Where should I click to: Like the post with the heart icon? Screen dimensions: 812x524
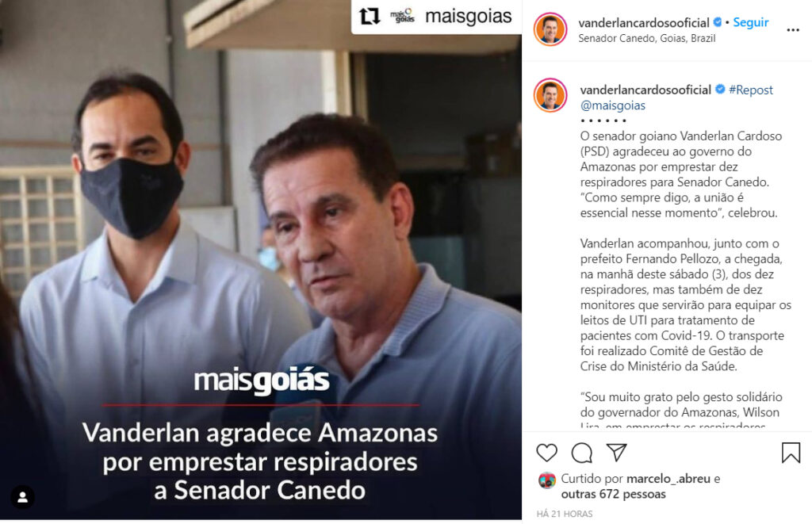point(546,453)
